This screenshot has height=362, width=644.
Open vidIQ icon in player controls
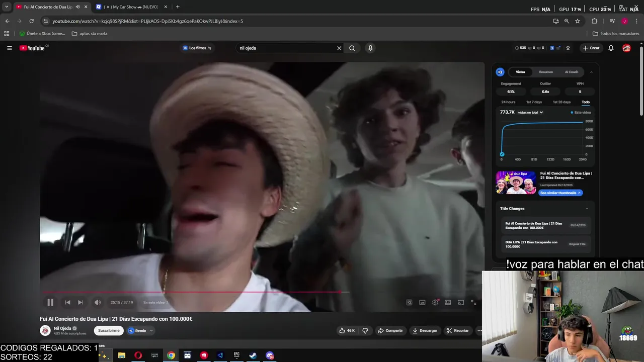point(409,302)
